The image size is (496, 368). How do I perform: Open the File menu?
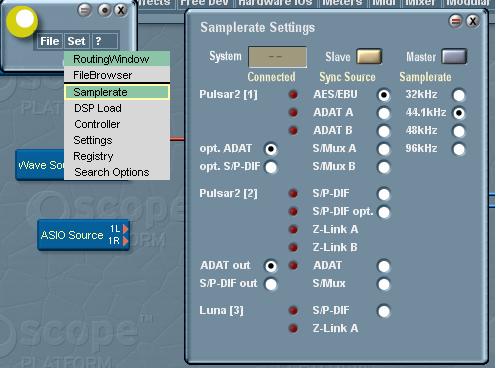pyautogui.click(x=49, y=41)
